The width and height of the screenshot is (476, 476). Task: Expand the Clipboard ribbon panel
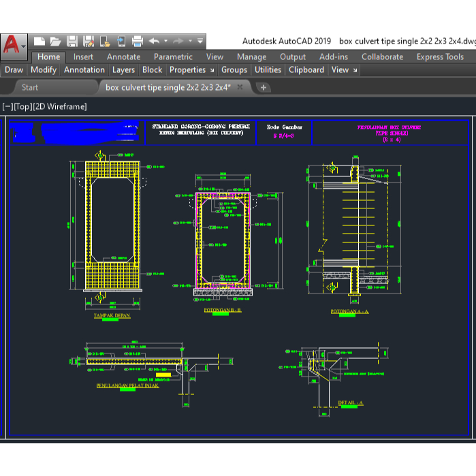coord(306,70)
